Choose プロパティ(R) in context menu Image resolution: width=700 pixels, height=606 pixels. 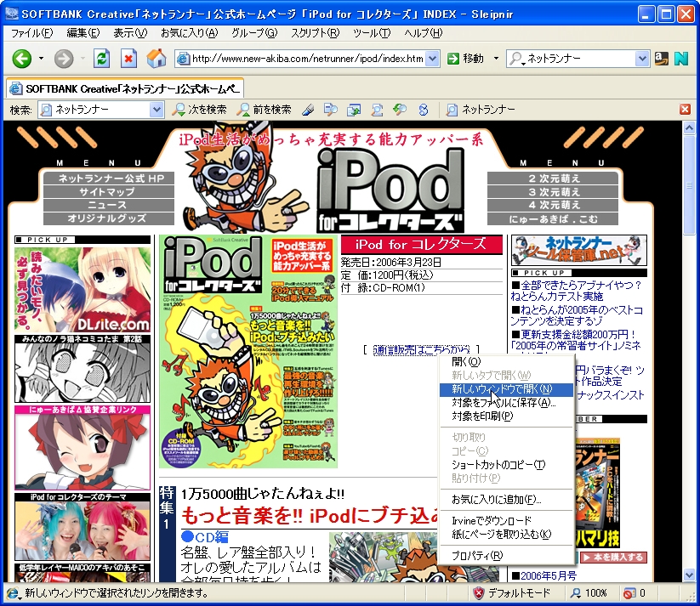(x=506, y=556)
